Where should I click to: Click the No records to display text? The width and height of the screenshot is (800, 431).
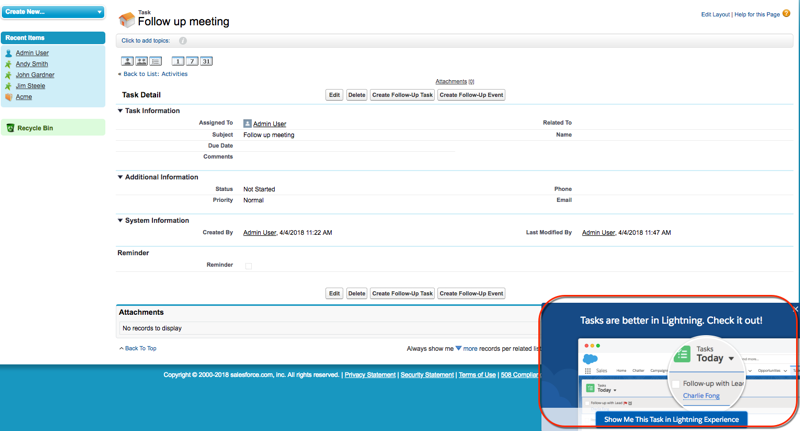point(152,328)
